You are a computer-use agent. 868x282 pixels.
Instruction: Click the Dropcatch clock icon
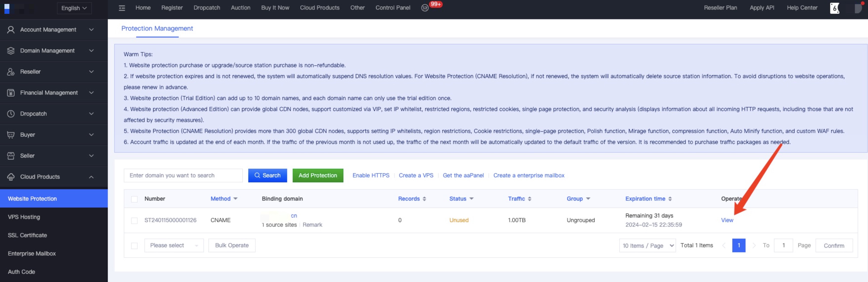(x=11, y=114)
